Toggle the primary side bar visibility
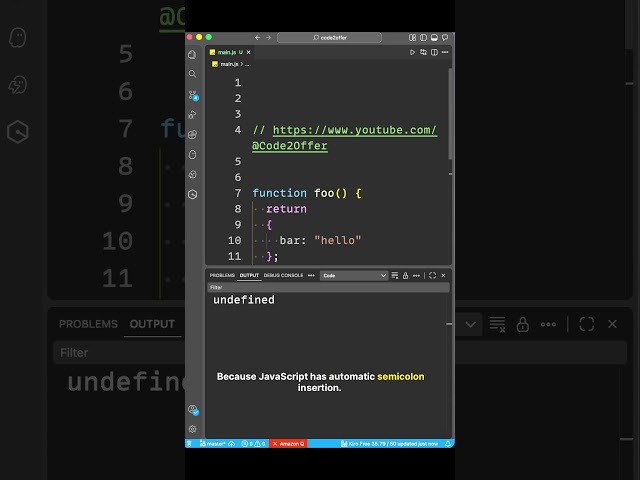 [423, 38]
